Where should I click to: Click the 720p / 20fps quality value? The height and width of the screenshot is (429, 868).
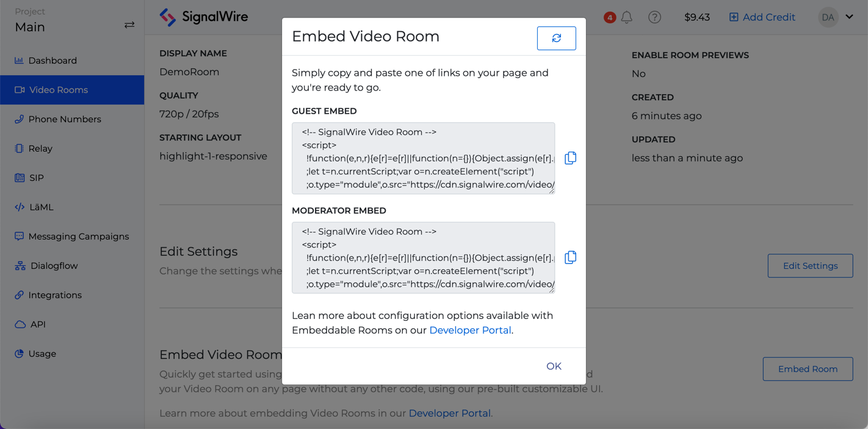[189, 114]
